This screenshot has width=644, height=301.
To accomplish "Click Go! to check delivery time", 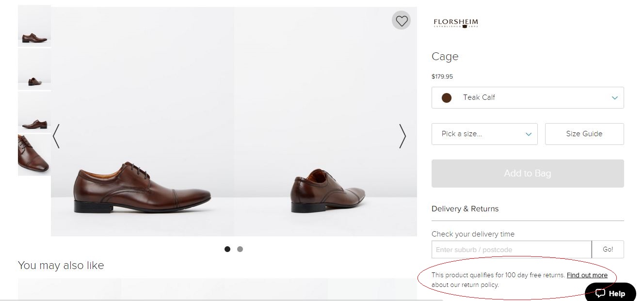I will (x=608, y=249).
